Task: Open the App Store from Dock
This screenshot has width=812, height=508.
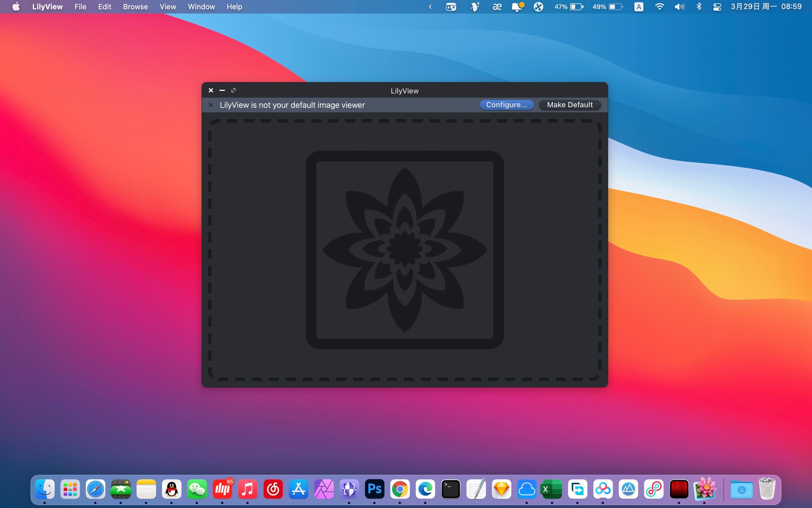Action: pos(299,489)
